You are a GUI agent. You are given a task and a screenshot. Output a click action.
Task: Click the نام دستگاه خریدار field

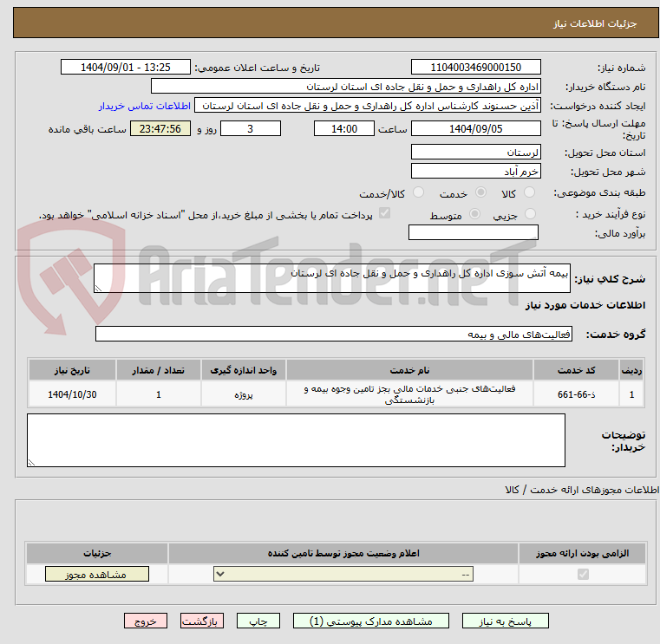[345, 87]
